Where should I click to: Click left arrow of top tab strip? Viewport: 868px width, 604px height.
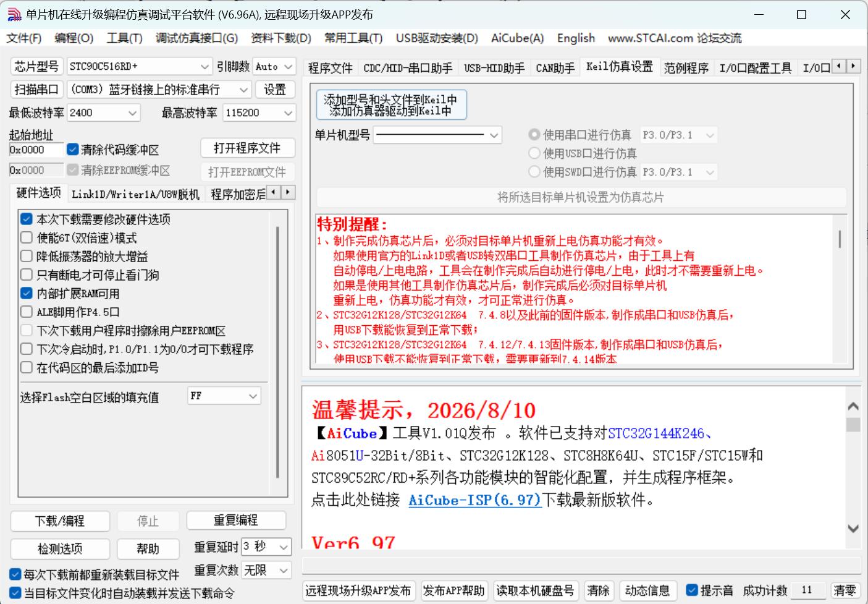click(838, 66)
